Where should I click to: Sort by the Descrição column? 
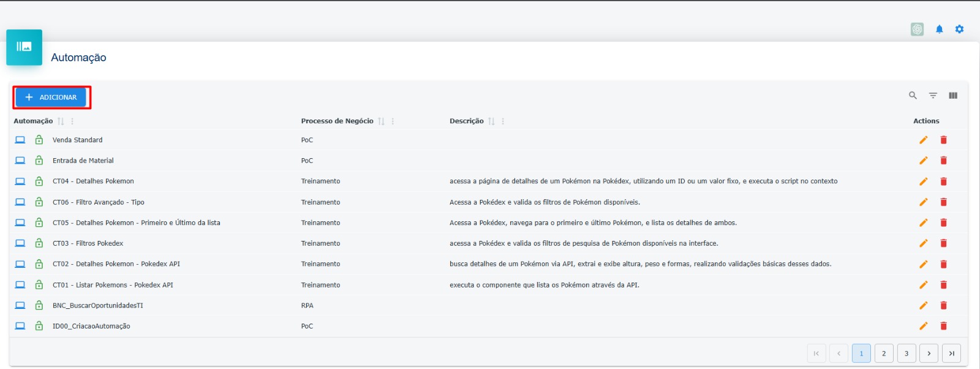pos(491,121)
